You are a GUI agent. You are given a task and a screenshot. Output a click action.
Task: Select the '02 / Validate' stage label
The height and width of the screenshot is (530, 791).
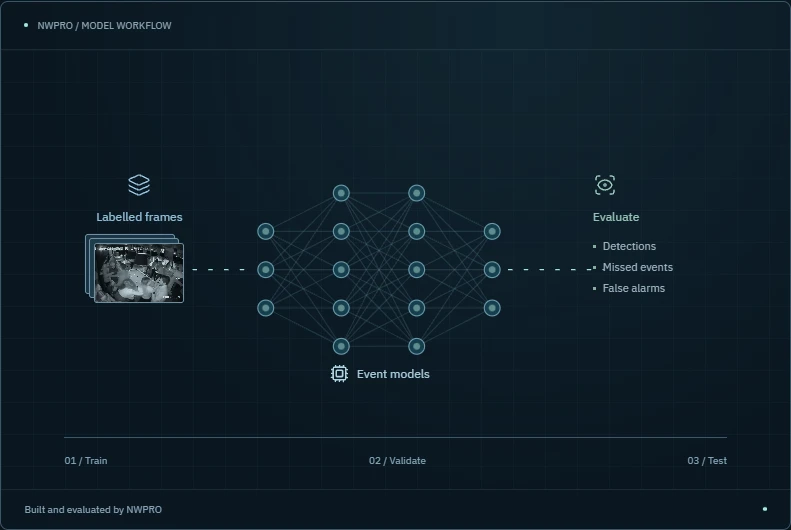pyautogui.click(x=397, y=460)
